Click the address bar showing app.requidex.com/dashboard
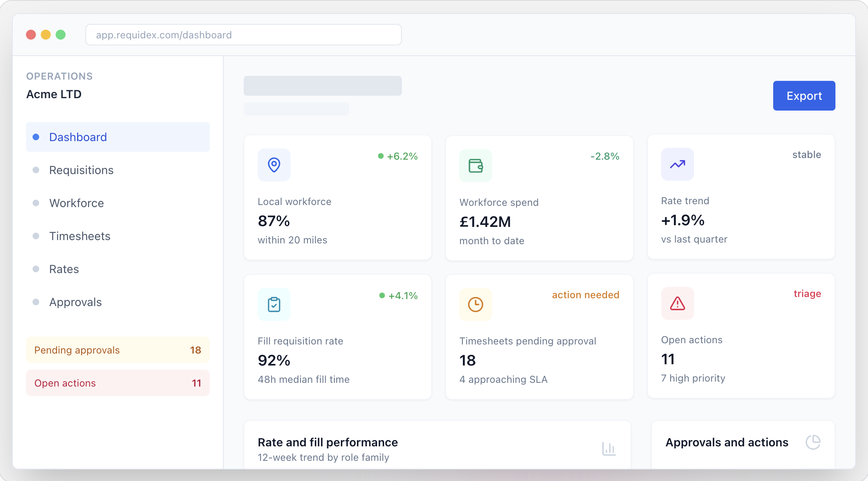Screen dimensions: 868x481 click(x=244, y=35)
